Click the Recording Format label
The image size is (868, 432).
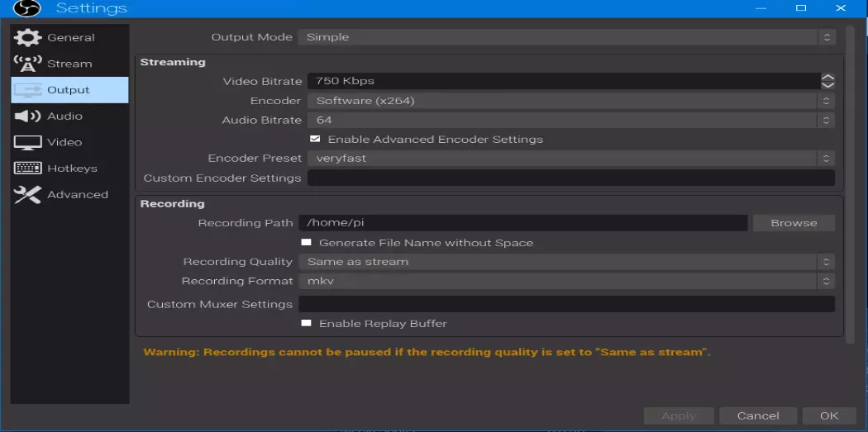[237, 281]
